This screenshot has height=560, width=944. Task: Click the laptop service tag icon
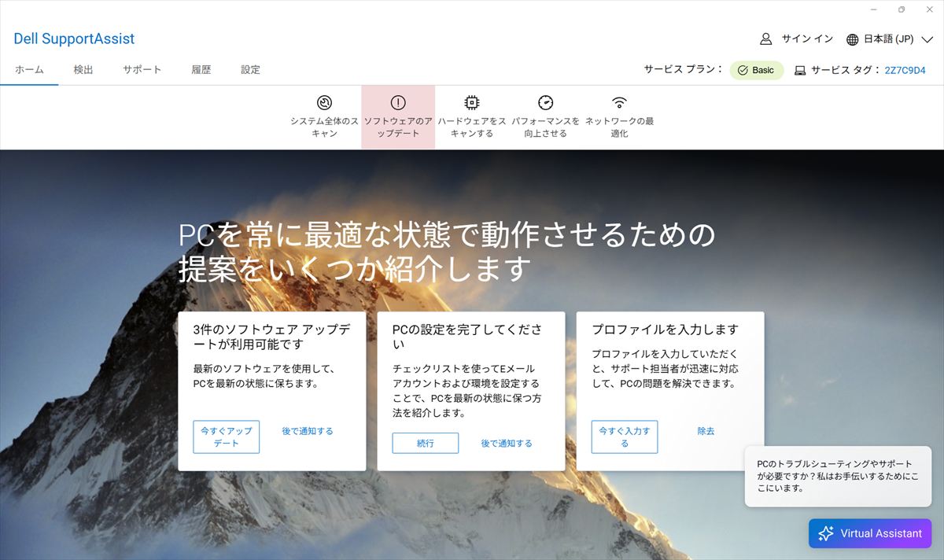tap(800, 70)
